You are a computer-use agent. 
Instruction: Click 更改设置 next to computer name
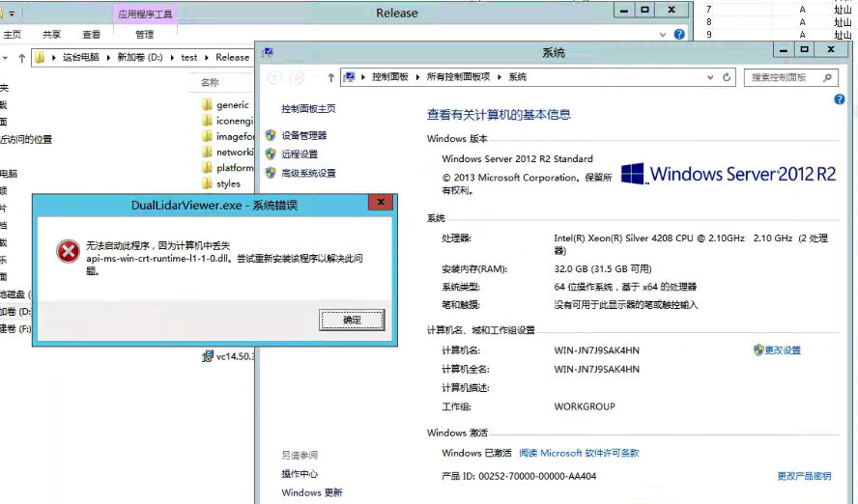[x=783, y=350]
